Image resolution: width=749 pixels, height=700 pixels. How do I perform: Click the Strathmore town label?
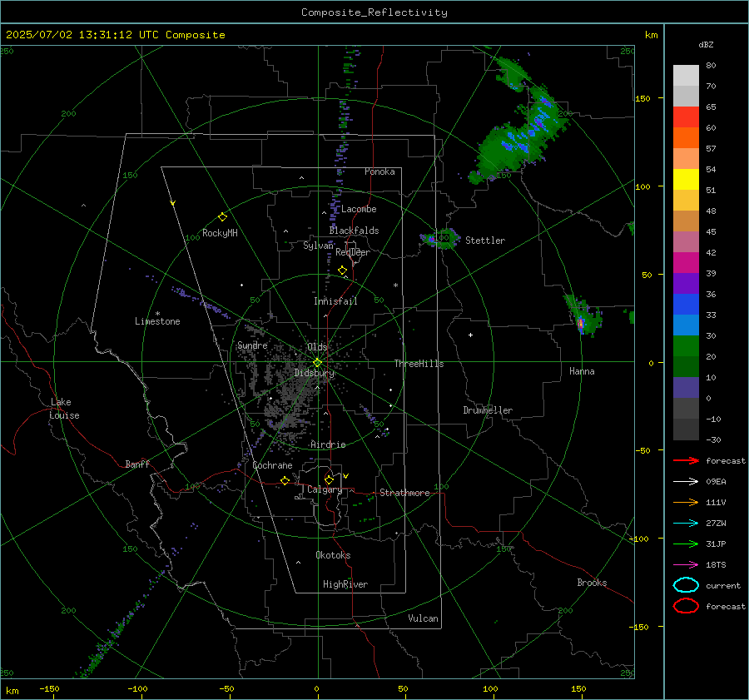pos(404,493)
